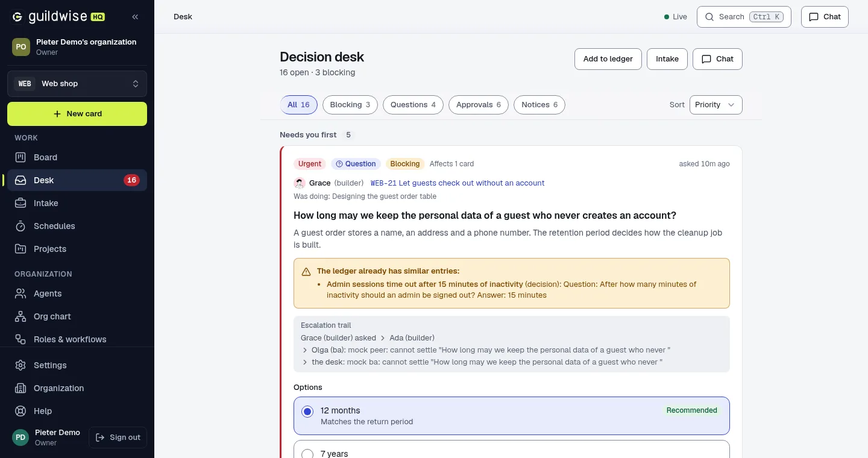Collapse the sidebar with double chevron icon
The image size is (868, 458).
coord(135,17)
